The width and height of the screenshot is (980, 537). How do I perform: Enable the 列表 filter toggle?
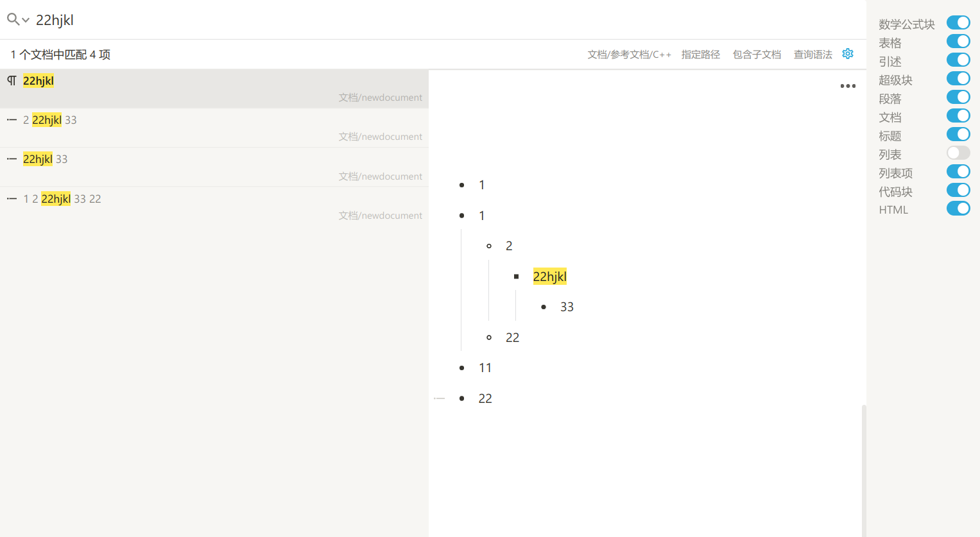958,153
